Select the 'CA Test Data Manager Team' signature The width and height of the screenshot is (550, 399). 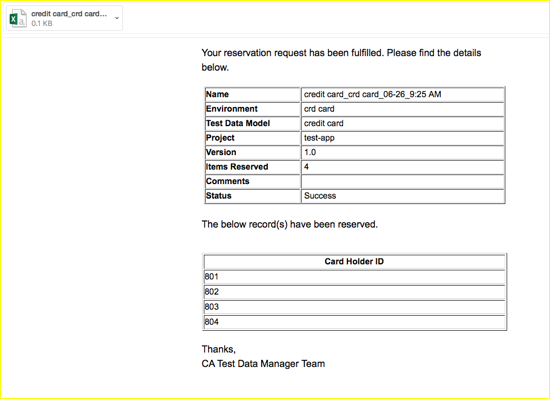coord(263,364)
